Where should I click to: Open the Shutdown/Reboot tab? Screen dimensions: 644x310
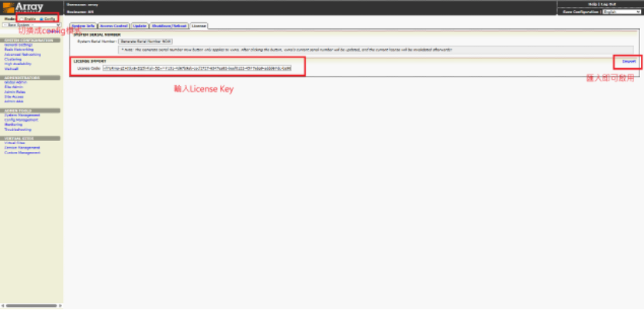click(169, 26)
